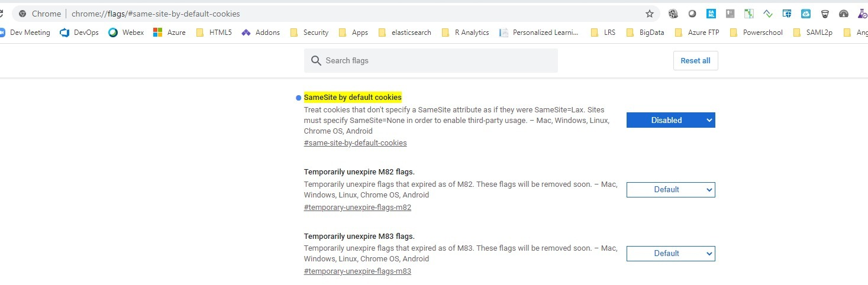Open the Azure FTP bookmarks folder
The width and height of the screenshot is (868, 285).
tap(697, 33)
